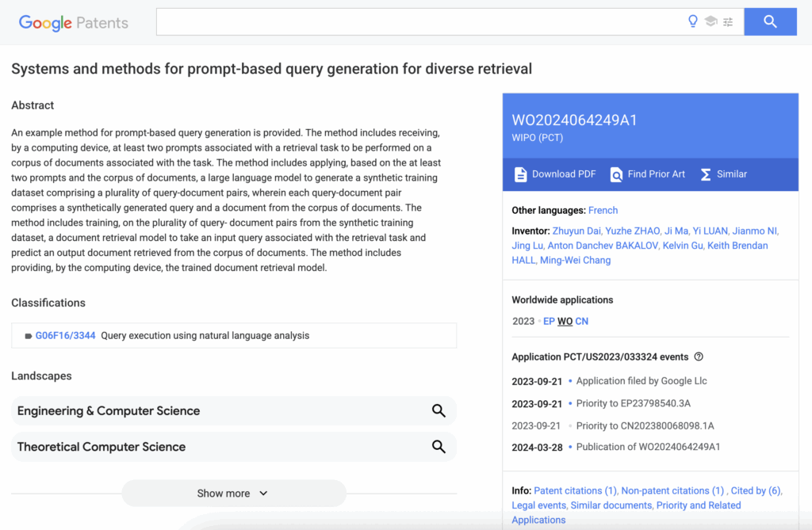
Task: Open the CN worldwide application
Action: coord(582,322)
